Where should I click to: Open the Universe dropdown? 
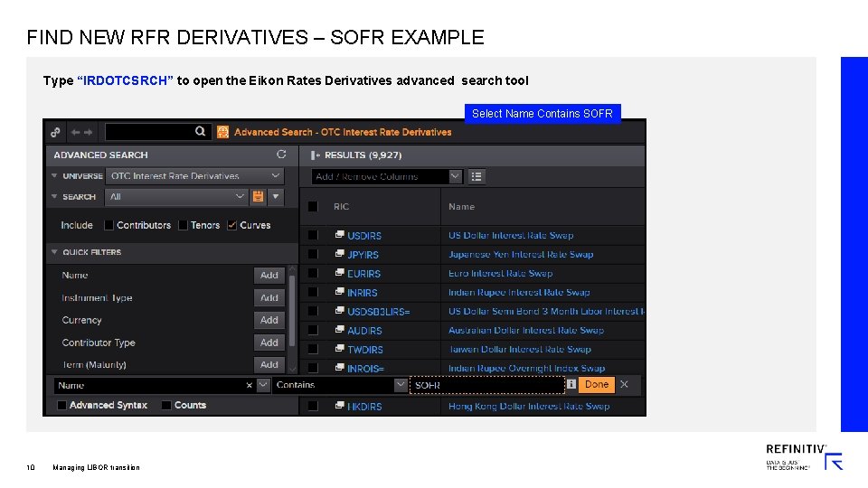click(194, 176)
